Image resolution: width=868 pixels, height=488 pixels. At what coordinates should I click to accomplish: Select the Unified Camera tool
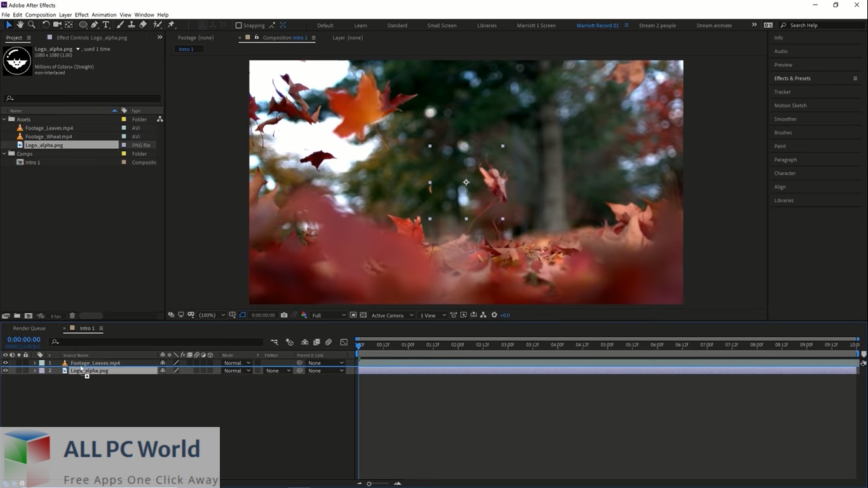point(57,25)
